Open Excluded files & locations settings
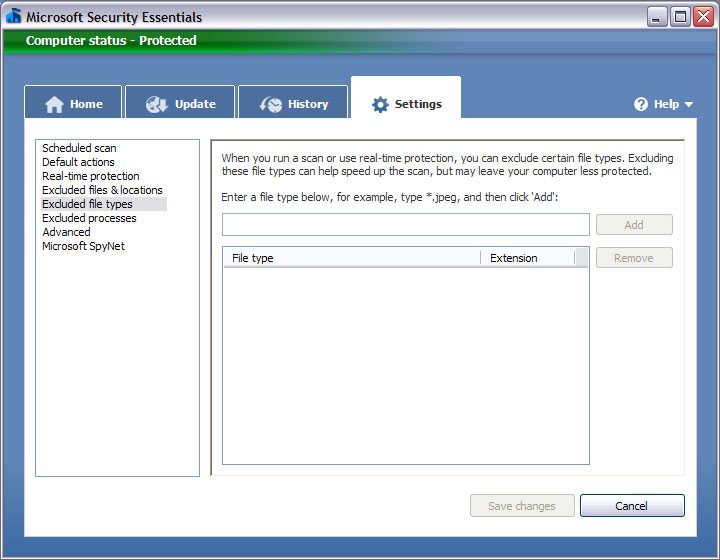This screenshot has height=560, width=720. coord(102,190)
